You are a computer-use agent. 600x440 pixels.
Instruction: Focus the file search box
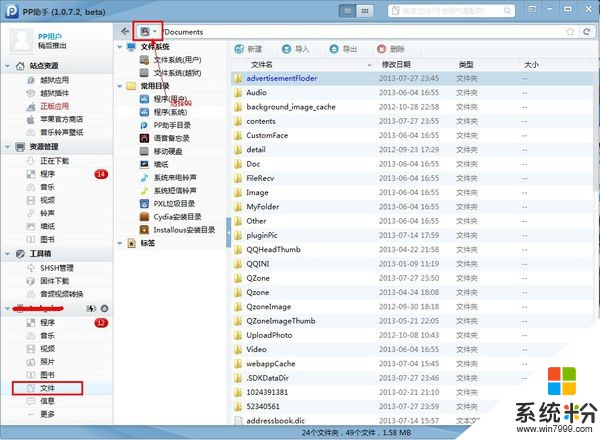451,11
